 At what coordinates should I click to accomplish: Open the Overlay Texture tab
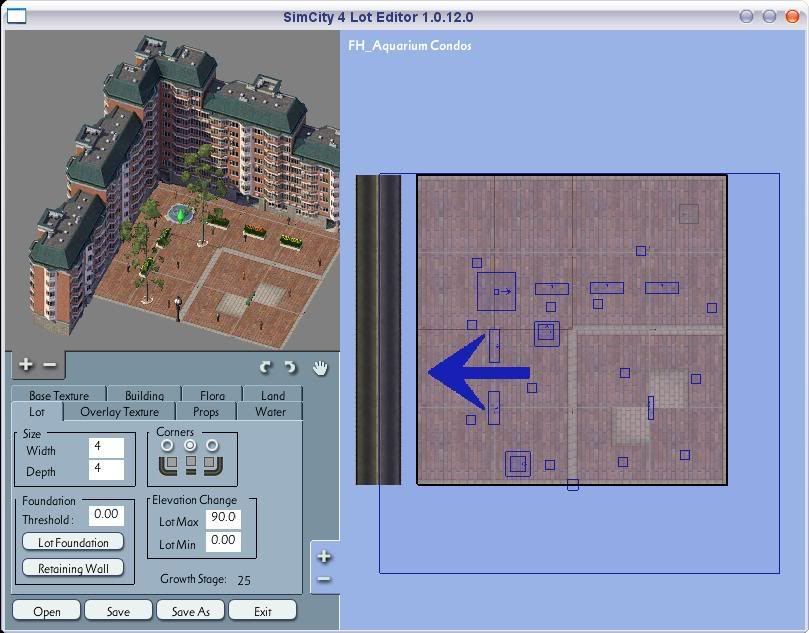coord(120,412)
